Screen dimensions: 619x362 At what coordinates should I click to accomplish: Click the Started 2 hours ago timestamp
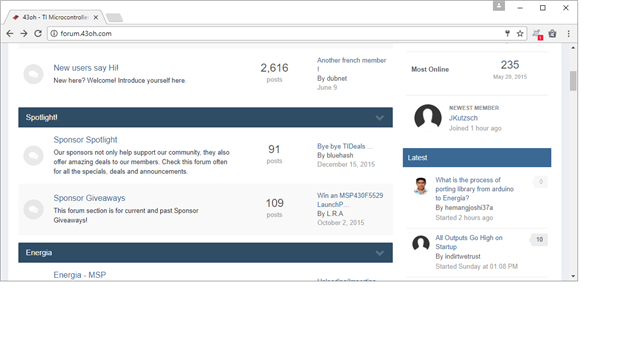point(464,218)
